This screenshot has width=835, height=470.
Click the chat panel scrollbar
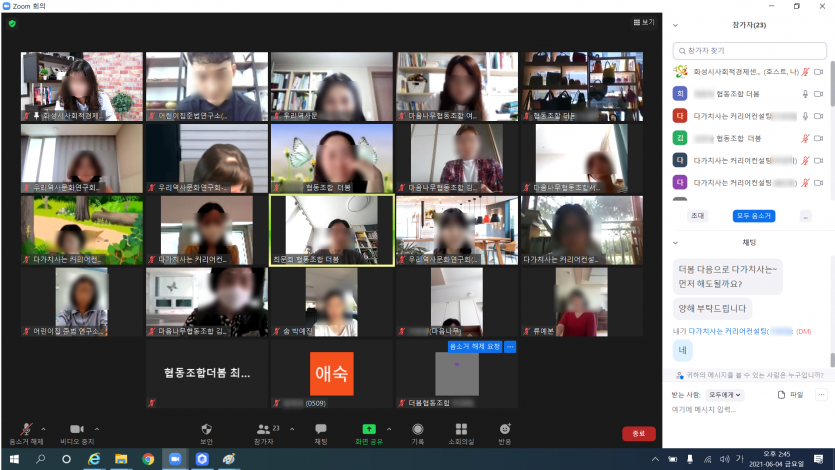[832, 359]
